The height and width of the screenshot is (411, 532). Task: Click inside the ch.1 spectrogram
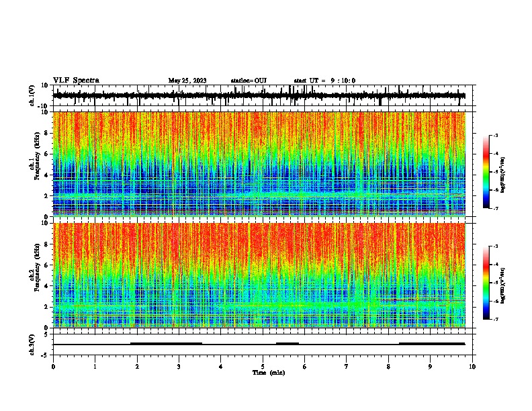(259, 164)
